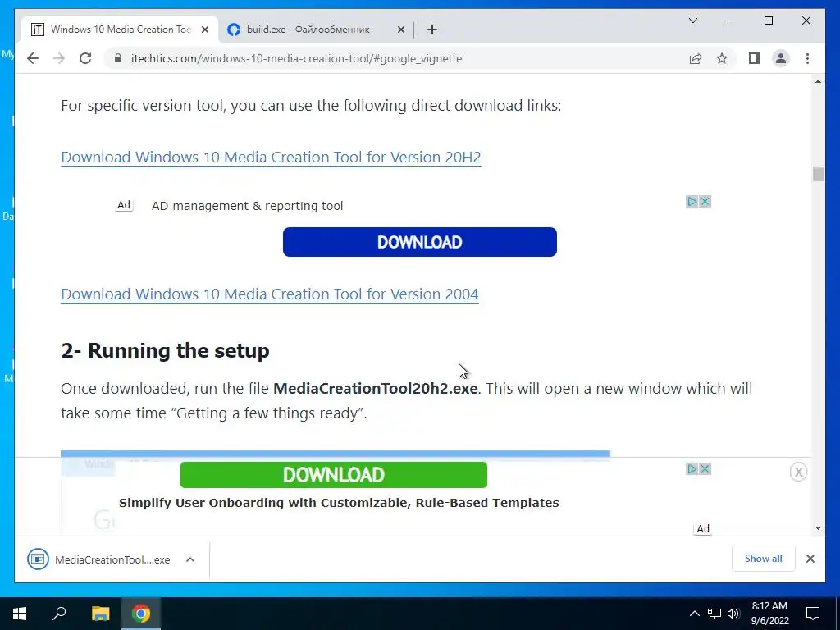Viewport: 840px width, 630px height.
Task: Click the bold MediaCreationTool20h2.exe text
Action: coord(376,388)
